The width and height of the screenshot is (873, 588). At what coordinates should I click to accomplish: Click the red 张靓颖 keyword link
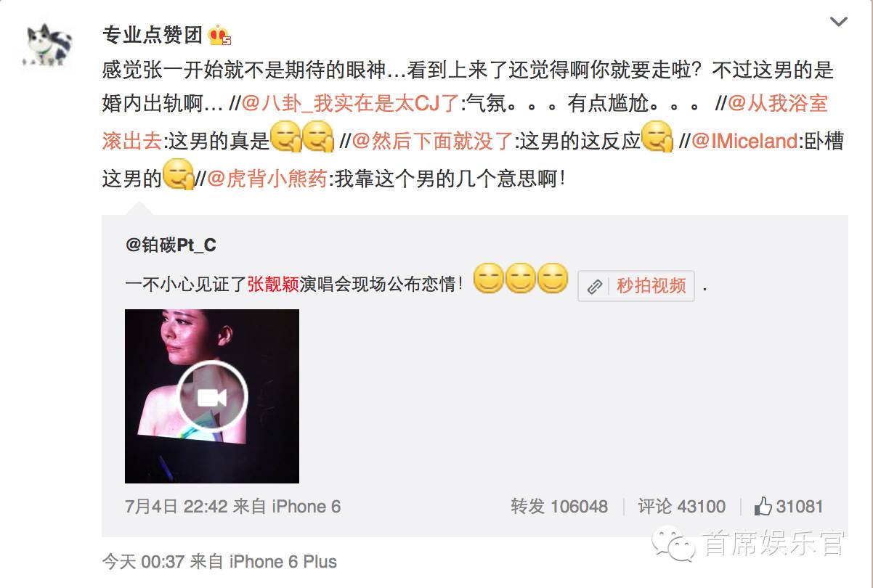(x=273, y=285)
